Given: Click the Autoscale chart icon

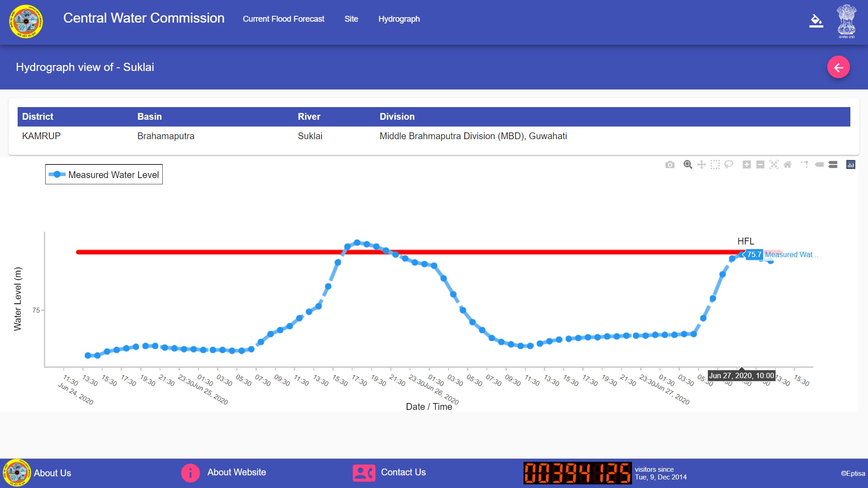Looking at the screenshot, I should click(774, 164).
